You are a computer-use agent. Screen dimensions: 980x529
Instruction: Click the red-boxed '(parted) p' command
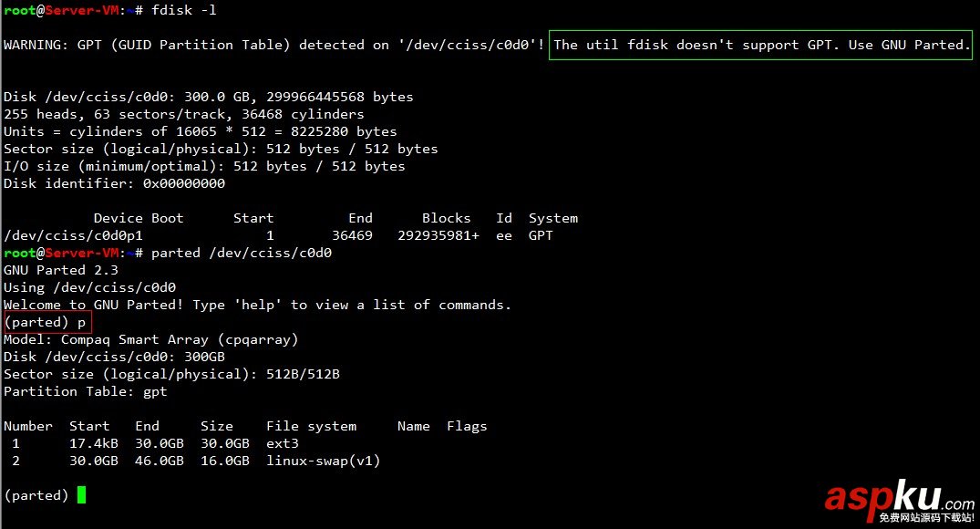tap(47, 323)
